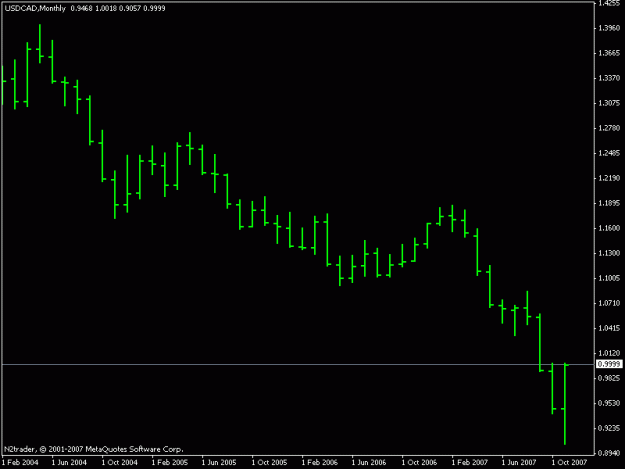Click the 0.9530 price axis label
The width and height of the screenshot is (625, 469).
click(609, 403)
